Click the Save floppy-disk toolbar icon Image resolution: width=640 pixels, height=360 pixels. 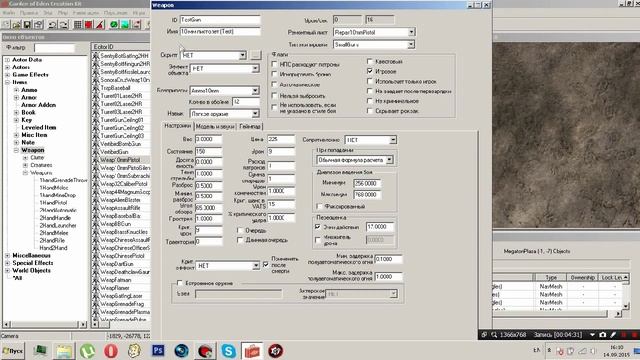click(27, 25)
